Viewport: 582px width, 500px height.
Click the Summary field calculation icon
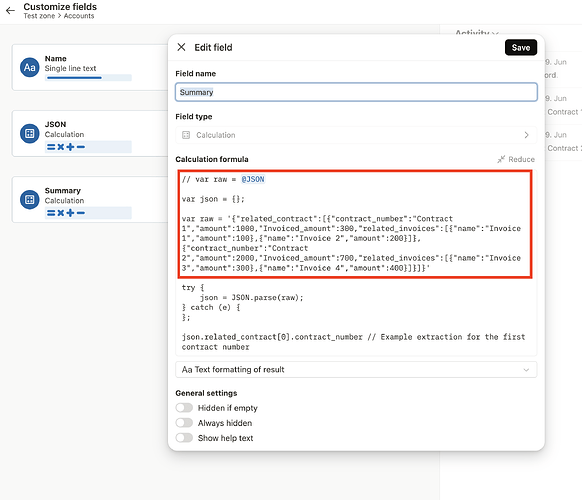pos(30,200)
